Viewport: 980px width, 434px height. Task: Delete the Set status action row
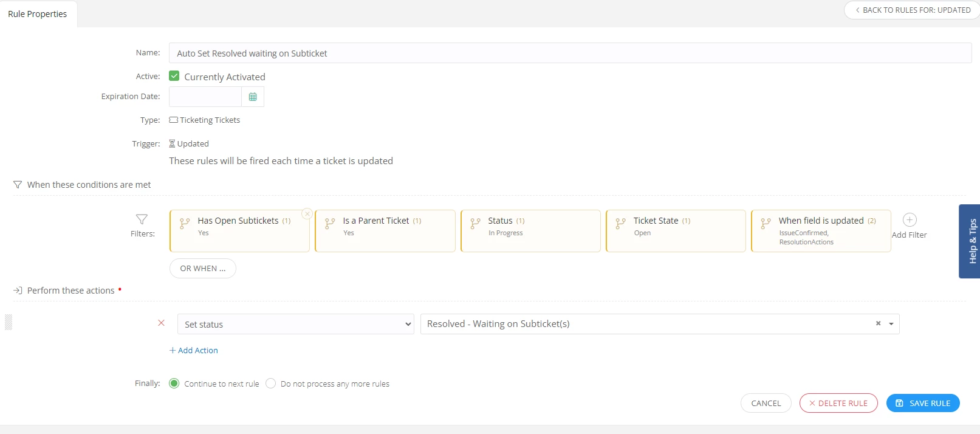[161, 323]
